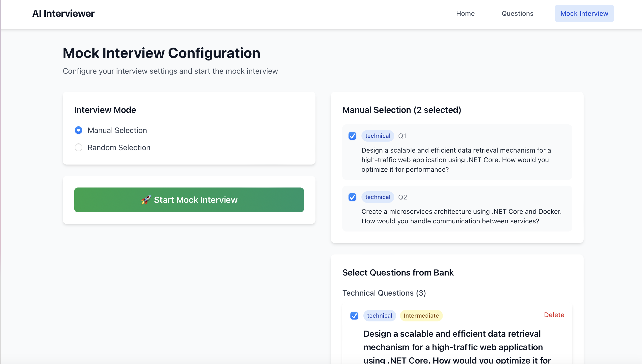This screenshot has width=642, height=364.
Task: Click the Technical Questions (3) heading
Action: 384,293
